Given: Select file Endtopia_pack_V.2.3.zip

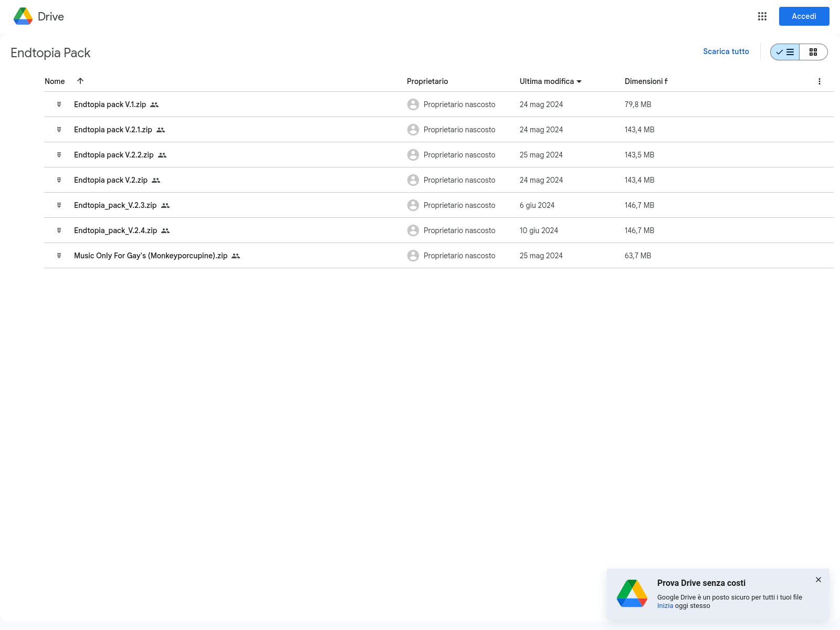Looking at the screenshot, I should (439, 205).
